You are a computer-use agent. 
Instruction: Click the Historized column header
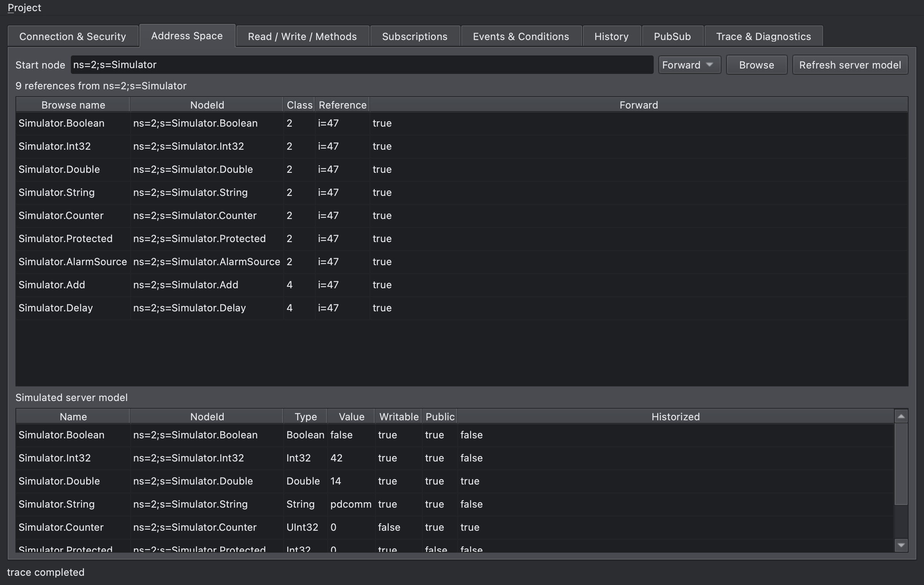pos(676,417)
